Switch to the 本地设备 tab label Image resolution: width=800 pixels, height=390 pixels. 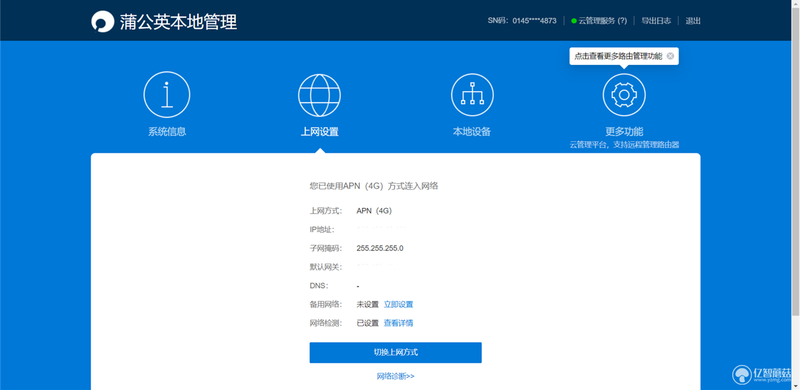[x=472, y=131]
